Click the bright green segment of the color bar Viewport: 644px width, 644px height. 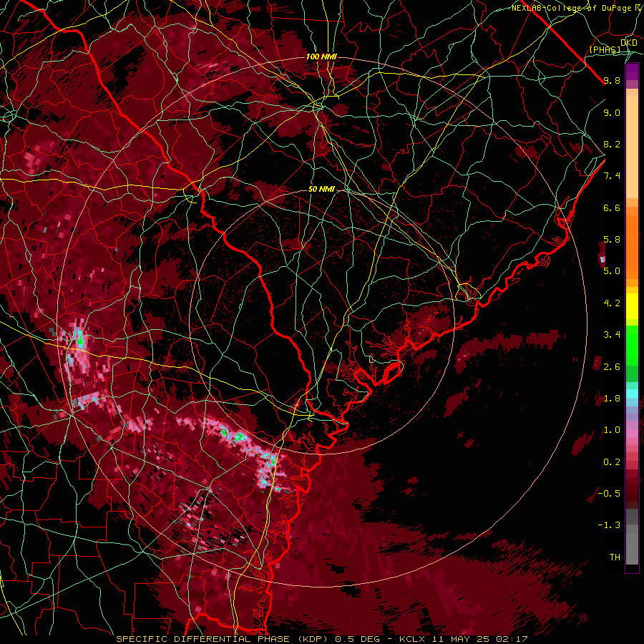632,345
